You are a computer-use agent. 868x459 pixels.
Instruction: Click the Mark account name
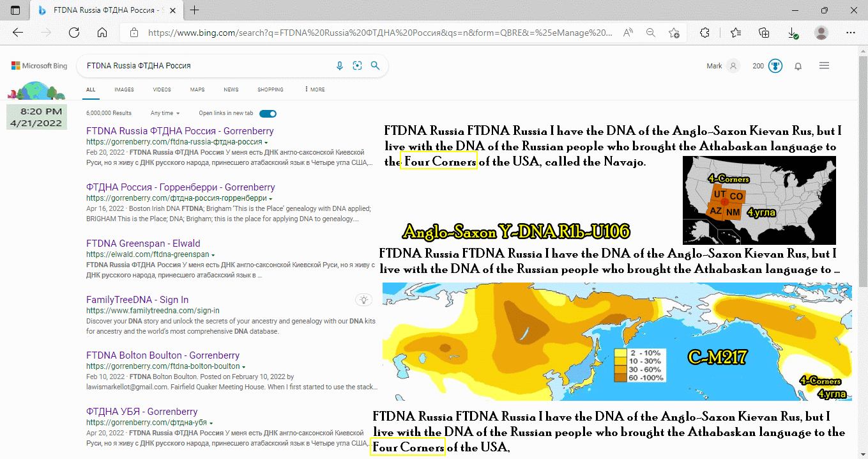715,66
